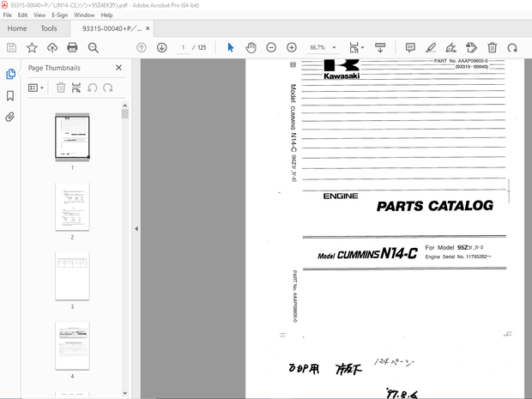
Task: Click the 'PARTS CATALOG' heading text
Action: point(435,206)
